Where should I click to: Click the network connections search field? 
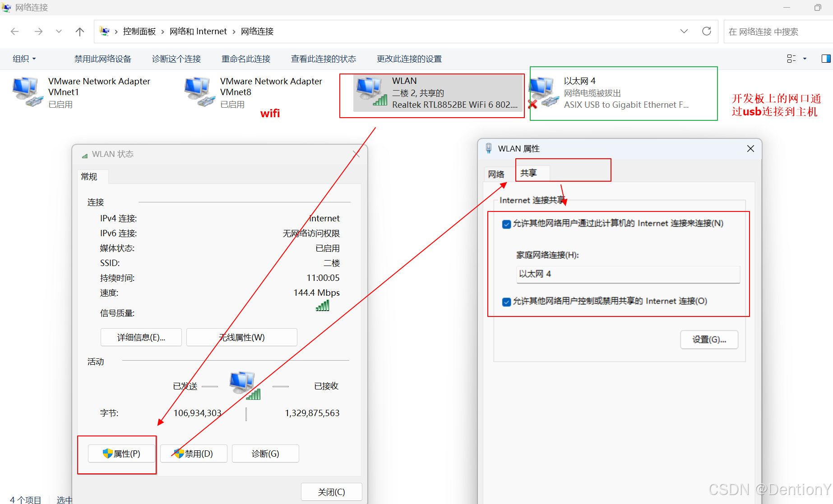click(776, 31)
